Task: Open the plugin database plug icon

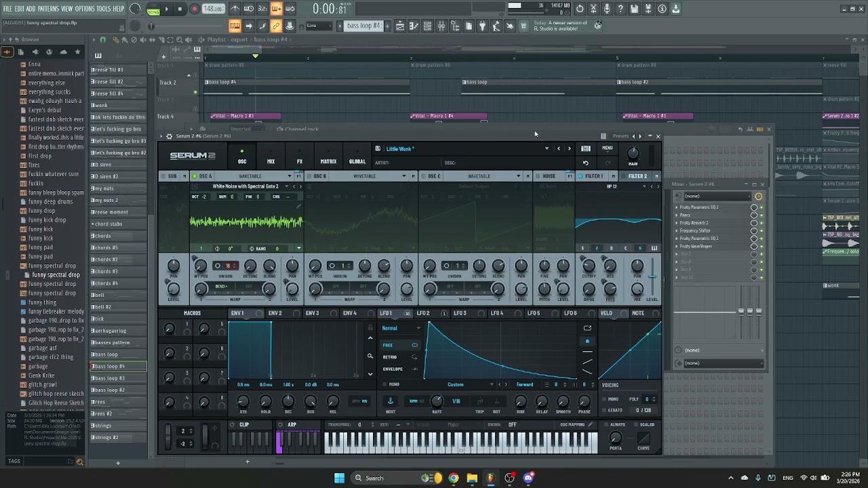Action: click(x=482, y=26)
